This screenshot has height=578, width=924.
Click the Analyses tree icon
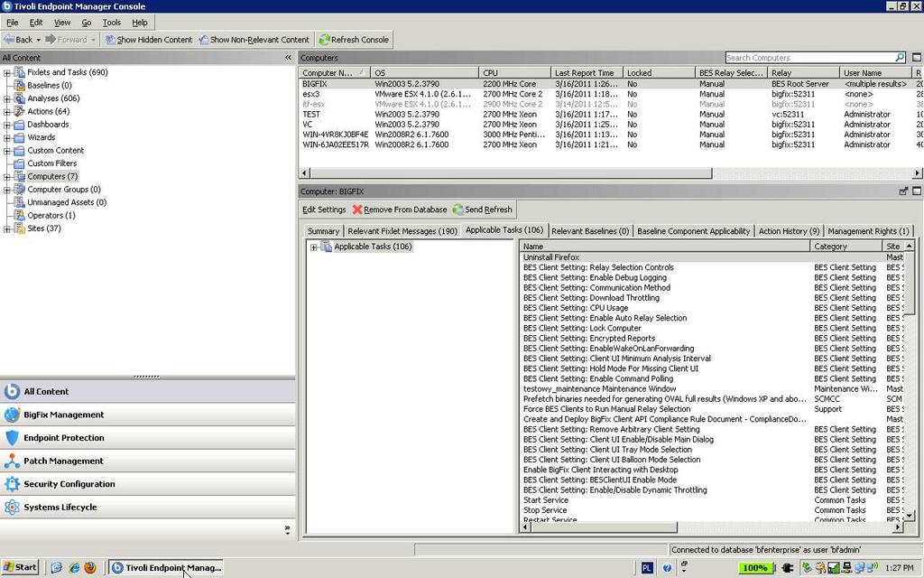[x=19, y=98]
